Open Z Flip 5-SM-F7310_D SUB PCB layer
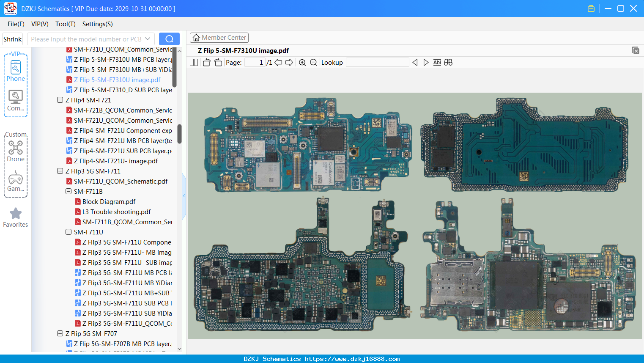This screenshot has height=363, width=644. [x=119, y=90]
